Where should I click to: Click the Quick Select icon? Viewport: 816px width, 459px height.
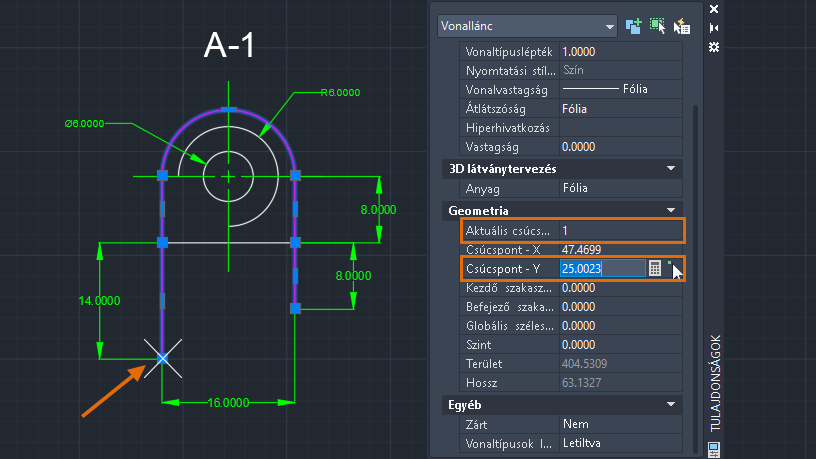(x=682, y=26)
